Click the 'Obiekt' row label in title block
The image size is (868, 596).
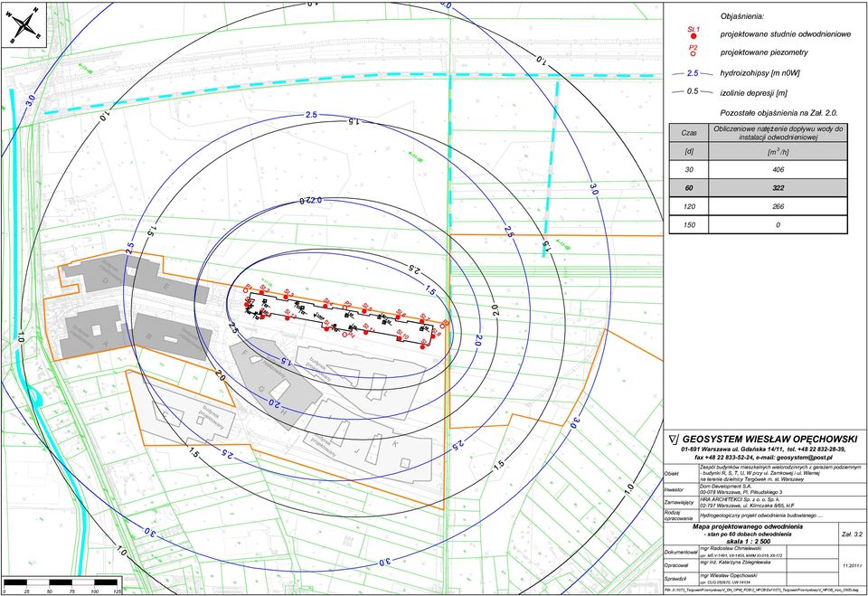click(x=672, y=474)
